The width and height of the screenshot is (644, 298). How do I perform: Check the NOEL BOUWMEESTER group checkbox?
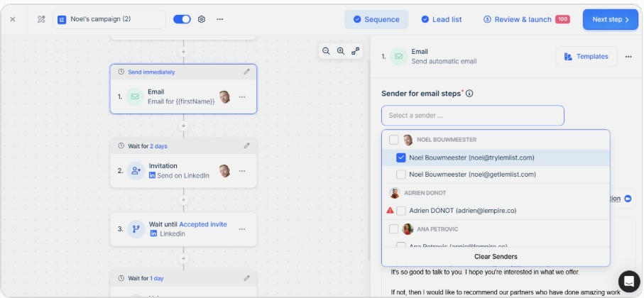coord(393,140)
